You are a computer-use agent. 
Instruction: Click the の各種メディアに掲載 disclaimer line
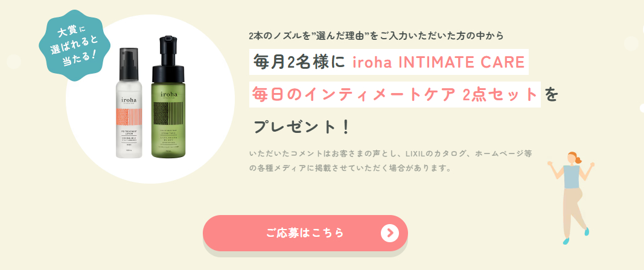350,168
